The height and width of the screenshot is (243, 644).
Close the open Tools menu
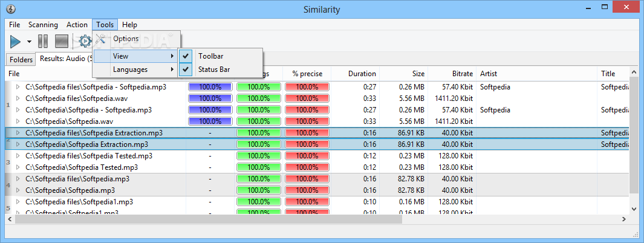point(105,25)
